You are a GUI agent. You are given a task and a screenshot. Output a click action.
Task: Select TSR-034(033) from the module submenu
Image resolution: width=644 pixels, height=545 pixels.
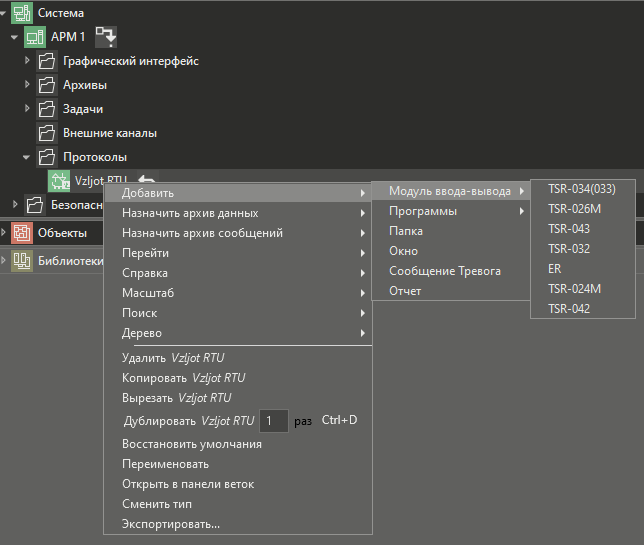pyautogui.click(x=581, y=189)
